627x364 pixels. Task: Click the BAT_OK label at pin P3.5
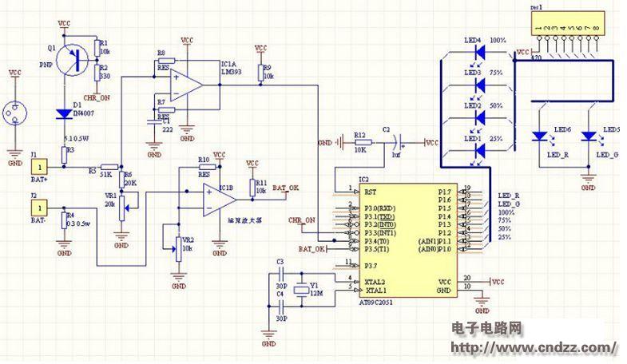[312, 249]
